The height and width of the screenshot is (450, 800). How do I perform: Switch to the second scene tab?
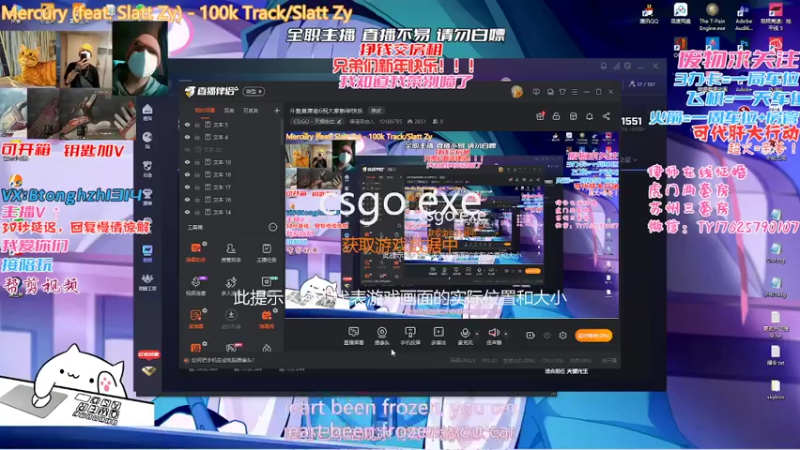pyautogui.click(x=229, y=110)
